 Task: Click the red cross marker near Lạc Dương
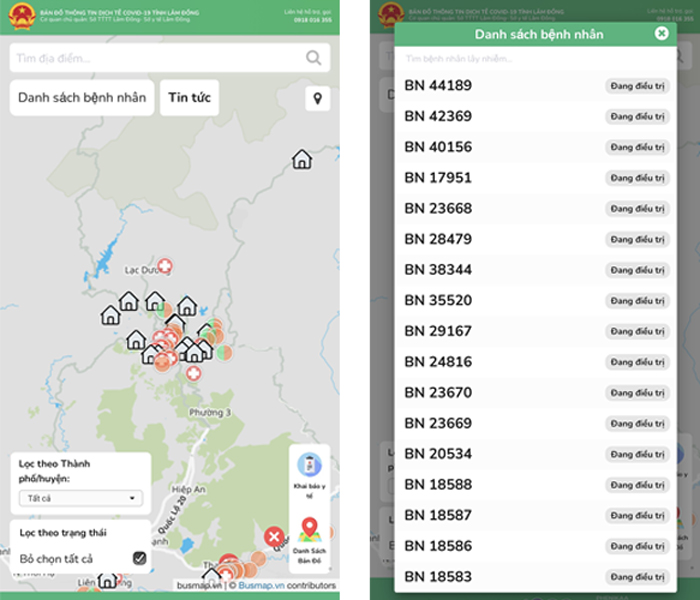[165, 266]
